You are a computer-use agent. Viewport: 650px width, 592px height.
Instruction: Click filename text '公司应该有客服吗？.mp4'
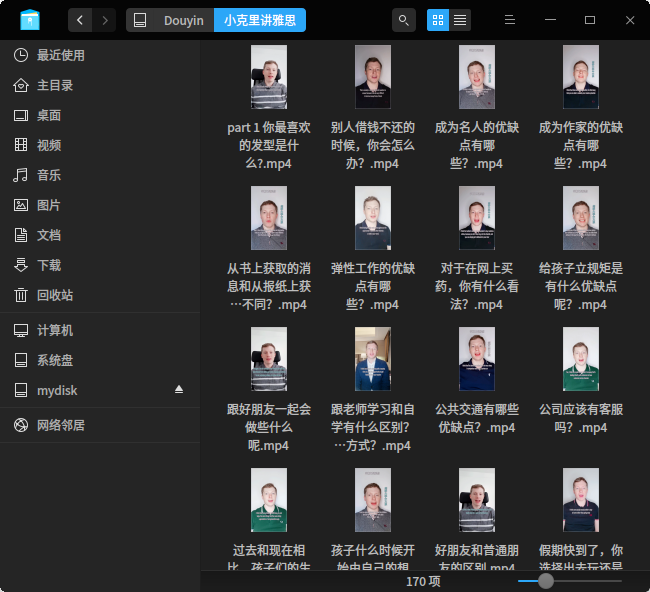(x=581, y=418)
